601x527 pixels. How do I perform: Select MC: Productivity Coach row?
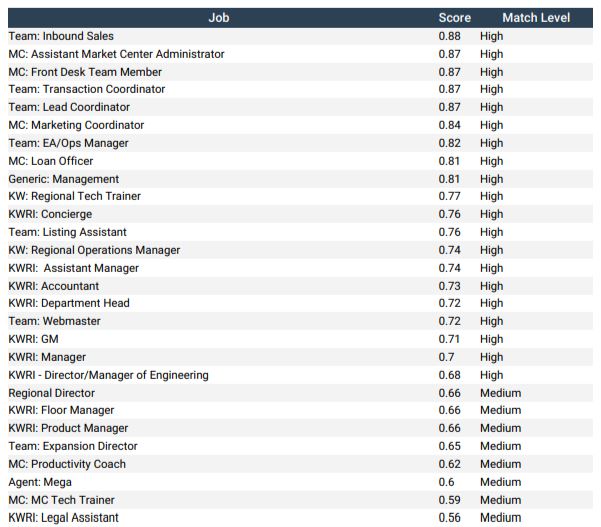click(300, 464)
